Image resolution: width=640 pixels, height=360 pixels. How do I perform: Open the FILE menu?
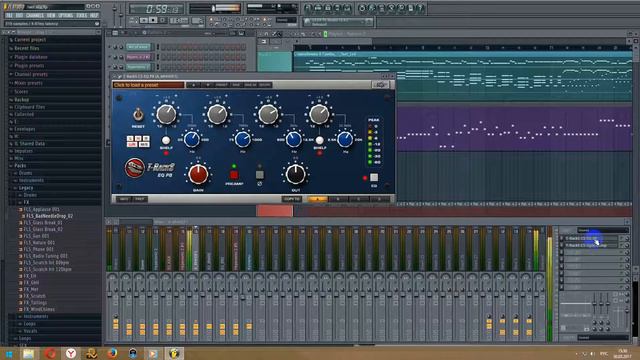tap(9, 16)
